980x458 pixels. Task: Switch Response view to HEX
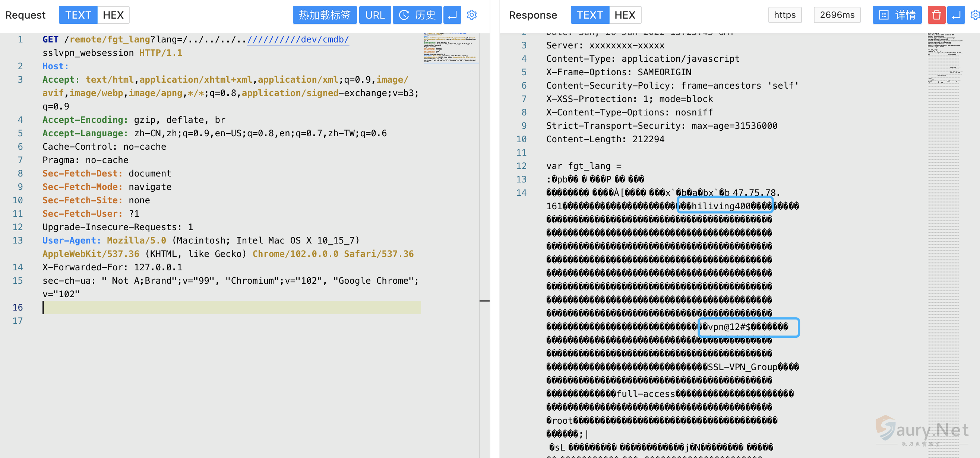(625, 15)
